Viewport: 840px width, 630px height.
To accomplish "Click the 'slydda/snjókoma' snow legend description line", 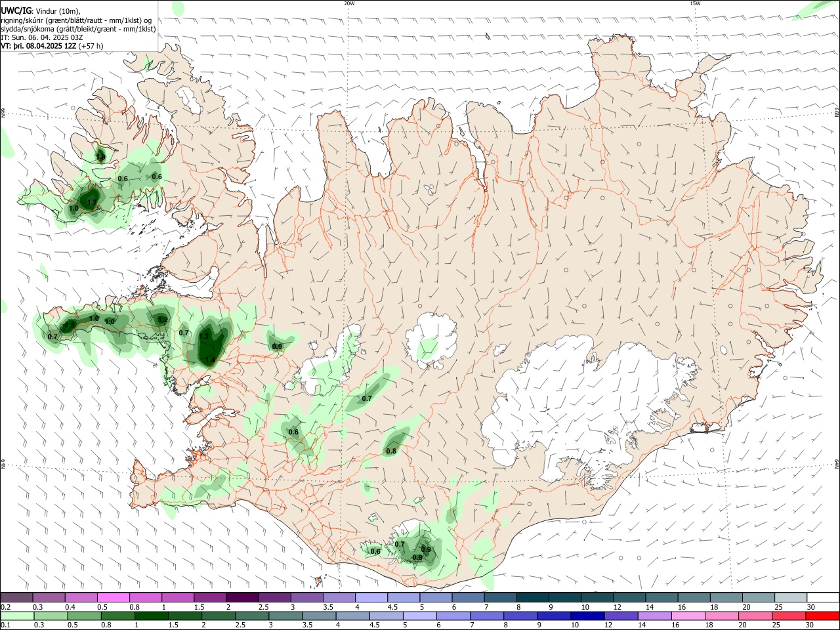I will [78, 29].
